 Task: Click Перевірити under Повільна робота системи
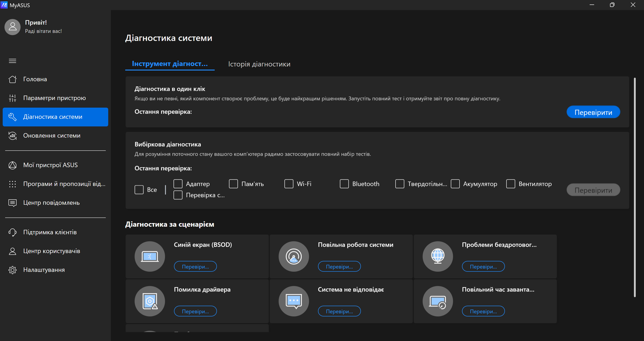pyautogui.click(x=339, y=266)
